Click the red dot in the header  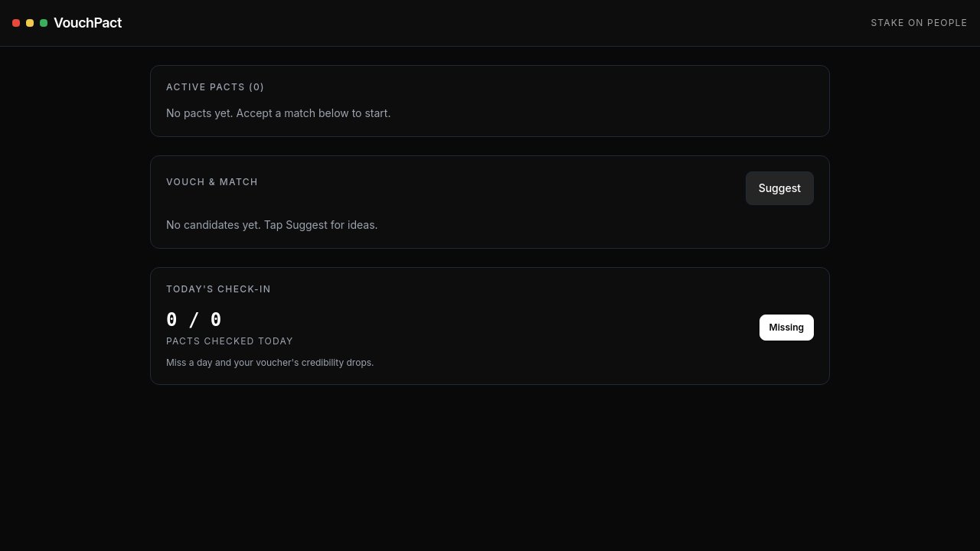click(16, 23)
